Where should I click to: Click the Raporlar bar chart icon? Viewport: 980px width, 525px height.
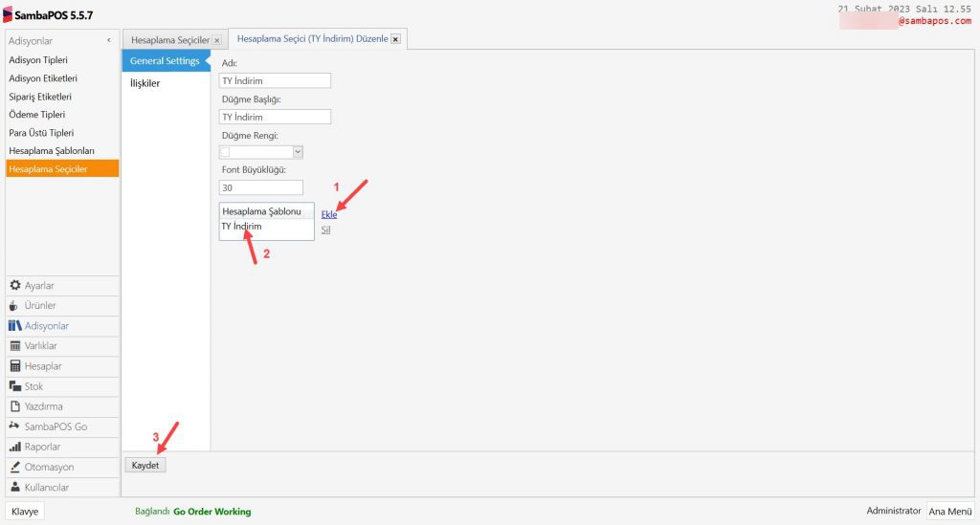tap(15, 447)
